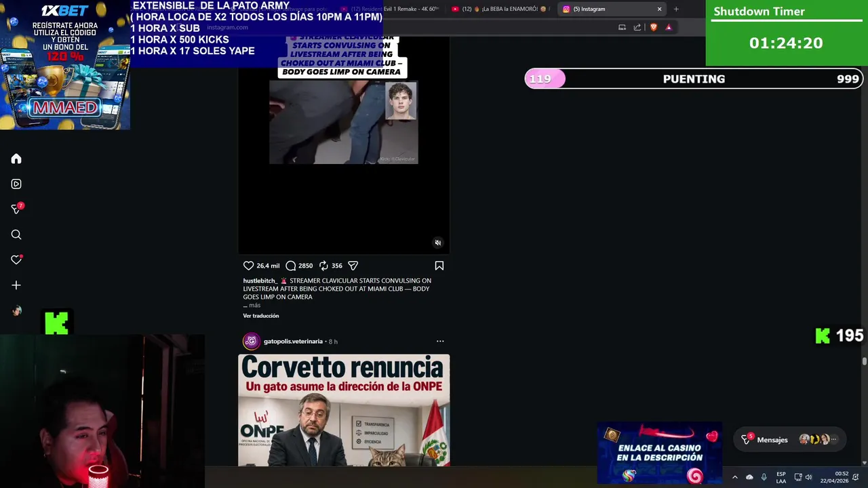Click the 356 reposts count

(x=337, y=266)
